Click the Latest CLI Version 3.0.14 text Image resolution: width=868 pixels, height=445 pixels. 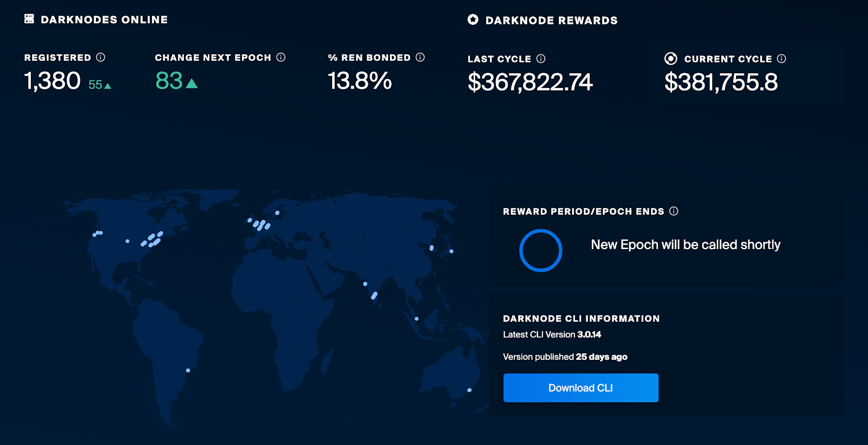pos(552,334)
